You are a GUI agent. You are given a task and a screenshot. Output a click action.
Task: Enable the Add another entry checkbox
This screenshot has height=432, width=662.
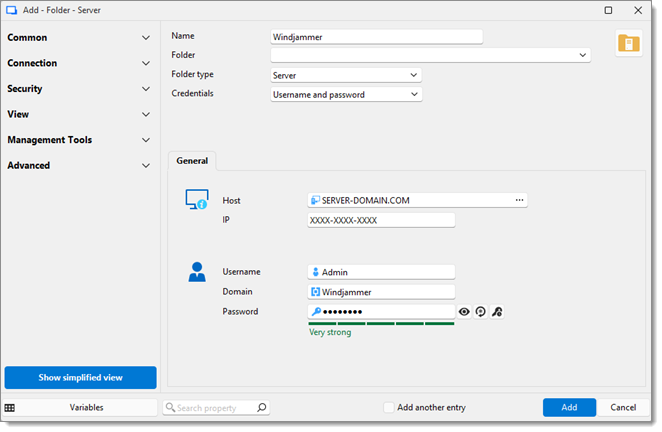tap(389, 408)
